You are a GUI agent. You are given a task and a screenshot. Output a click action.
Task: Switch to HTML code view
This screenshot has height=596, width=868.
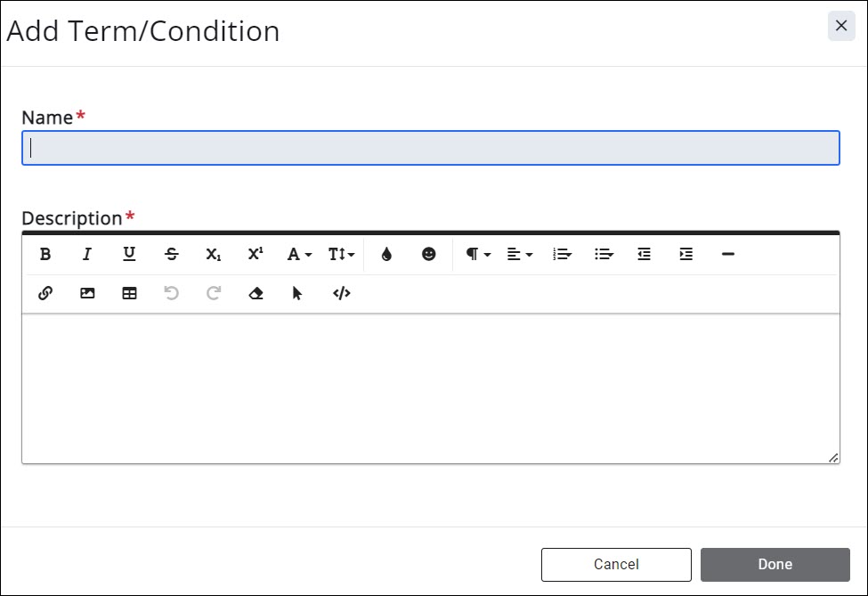tap(342, 293)
